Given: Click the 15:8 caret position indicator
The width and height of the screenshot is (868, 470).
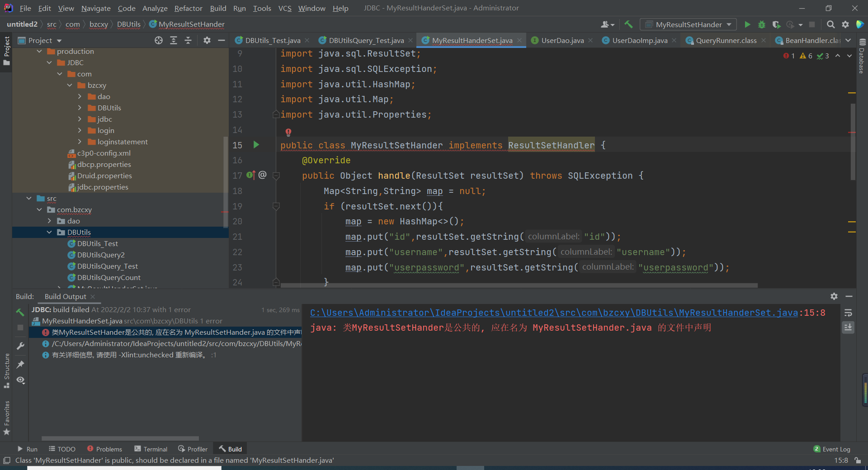Looking at the screenshot, I should (841, 461).
